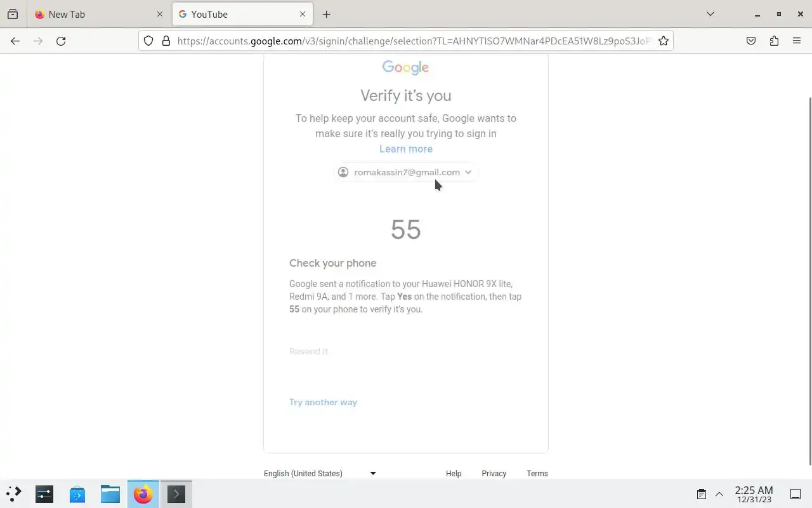Image resolution: width=812 pixels, height=508 pixels.
Task: Select the YouTube tab
Action: click(242, 14)
